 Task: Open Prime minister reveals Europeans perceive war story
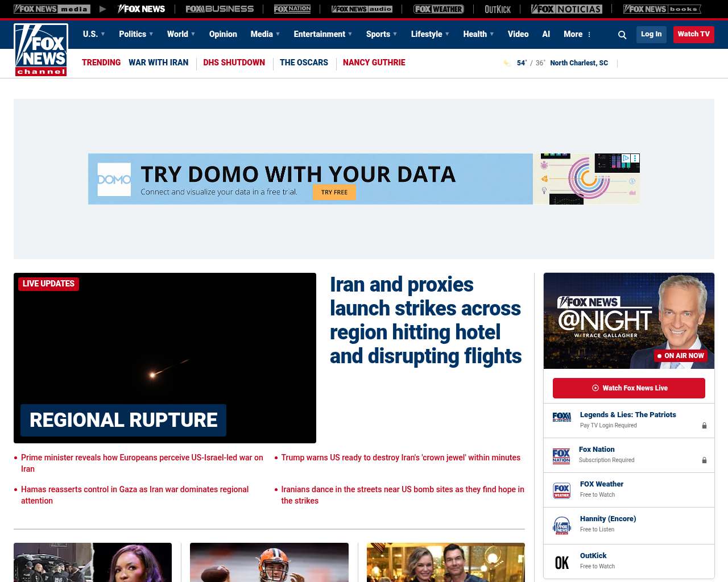pyautogui.click(x=142, y=463)
